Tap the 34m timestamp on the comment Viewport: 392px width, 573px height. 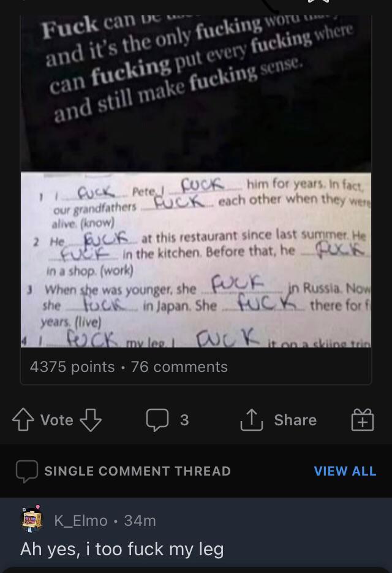(x=140, y=520)
